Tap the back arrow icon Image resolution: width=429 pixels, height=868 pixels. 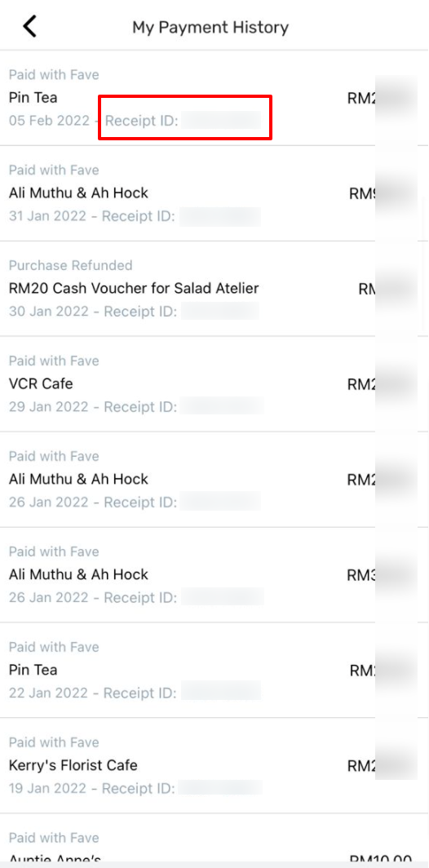[30, 27]
